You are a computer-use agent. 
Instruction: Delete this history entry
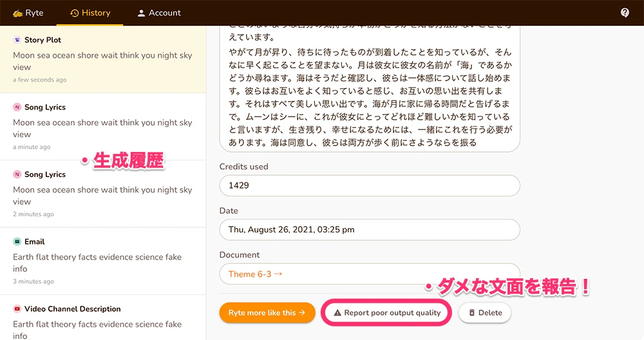pos(484,313)
